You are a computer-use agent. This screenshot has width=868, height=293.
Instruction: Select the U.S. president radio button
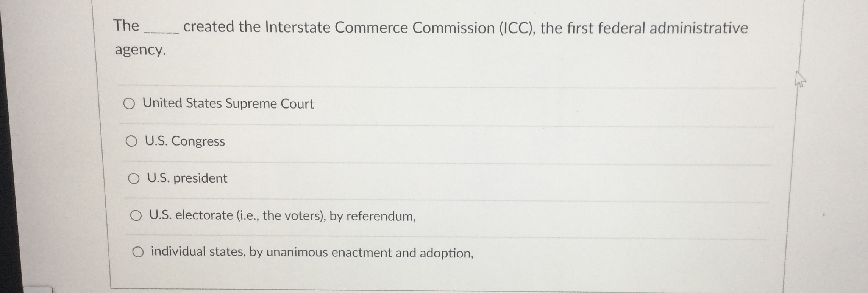[134, 178]
